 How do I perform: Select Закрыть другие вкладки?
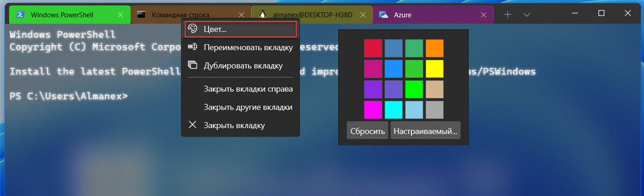coord(240,107)
